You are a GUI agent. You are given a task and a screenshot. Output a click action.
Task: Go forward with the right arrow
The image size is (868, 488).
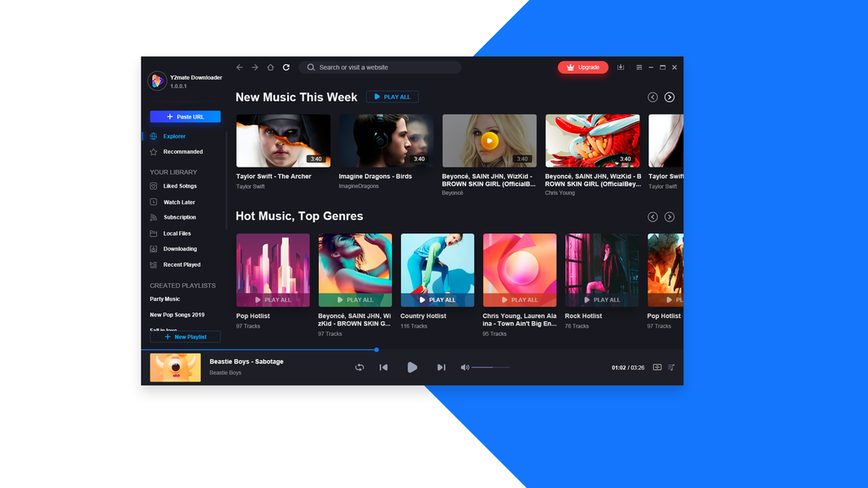click(x=255, y=68)
